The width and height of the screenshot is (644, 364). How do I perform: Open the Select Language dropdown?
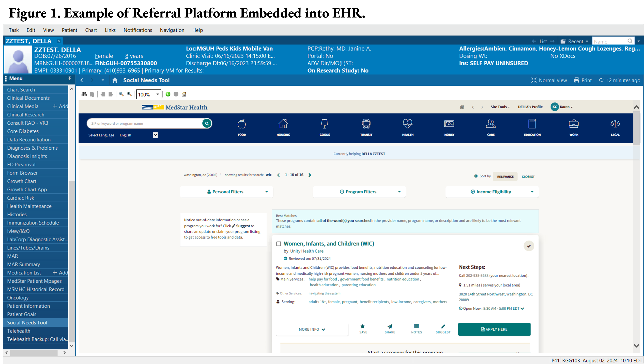point(155,135)
